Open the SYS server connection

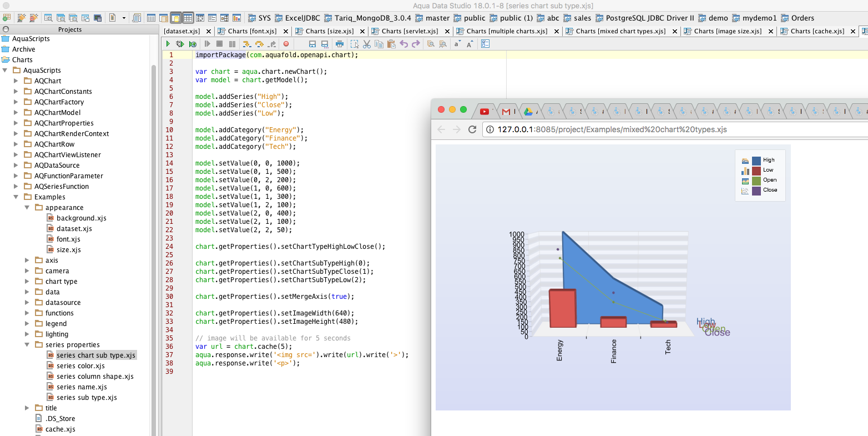pos(259,18)
